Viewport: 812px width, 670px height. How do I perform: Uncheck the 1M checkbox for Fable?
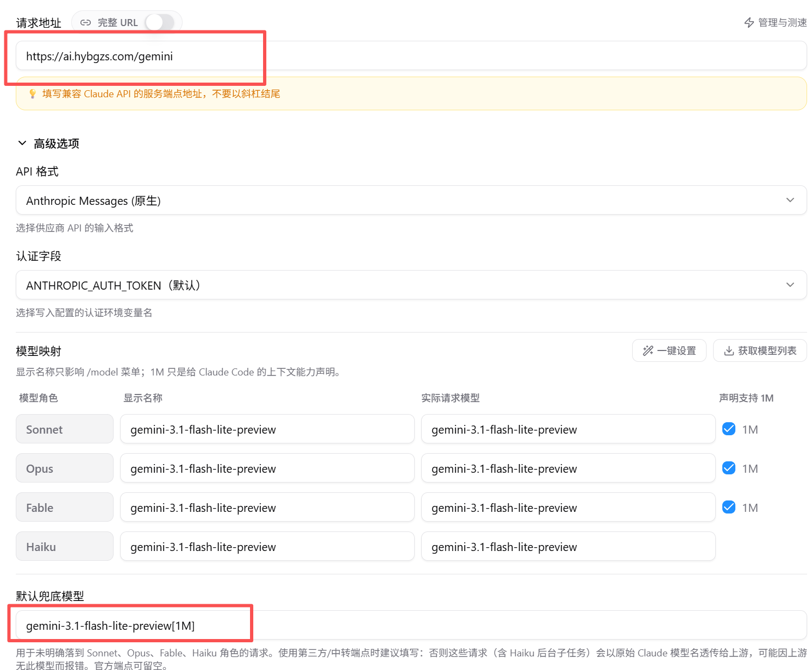[729, 507]
